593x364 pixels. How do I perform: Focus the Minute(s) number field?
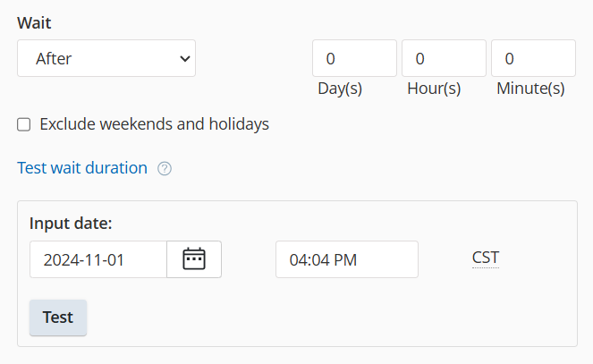click(x=533, y=59)
